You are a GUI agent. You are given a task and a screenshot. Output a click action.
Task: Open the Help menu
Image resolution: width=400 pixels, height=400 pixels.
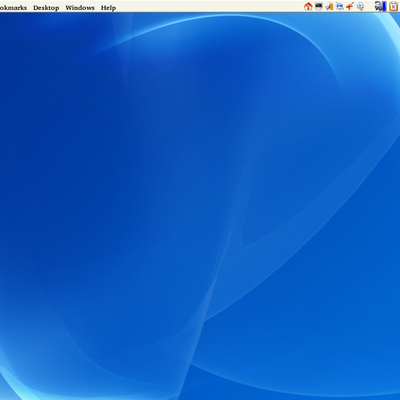108,8
